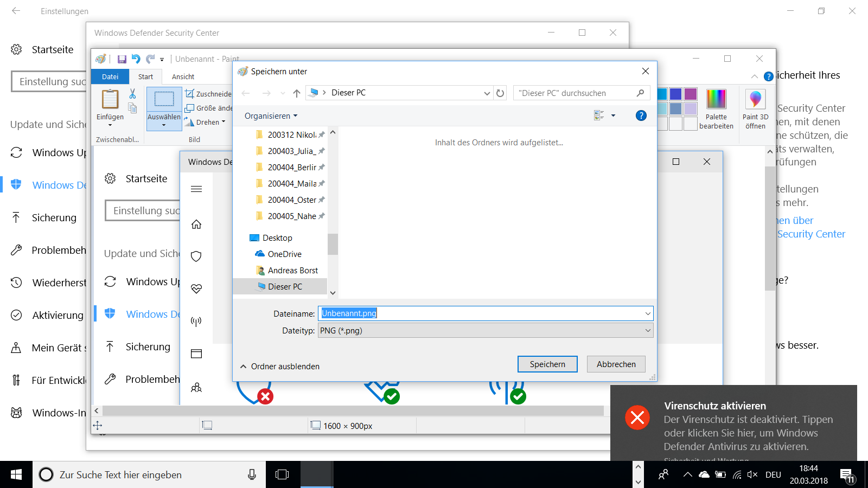This screenshot has width=868, height=488.
Task: Switch to the Ansicht ribbon tab in Paint
Action: coord(183,76)
